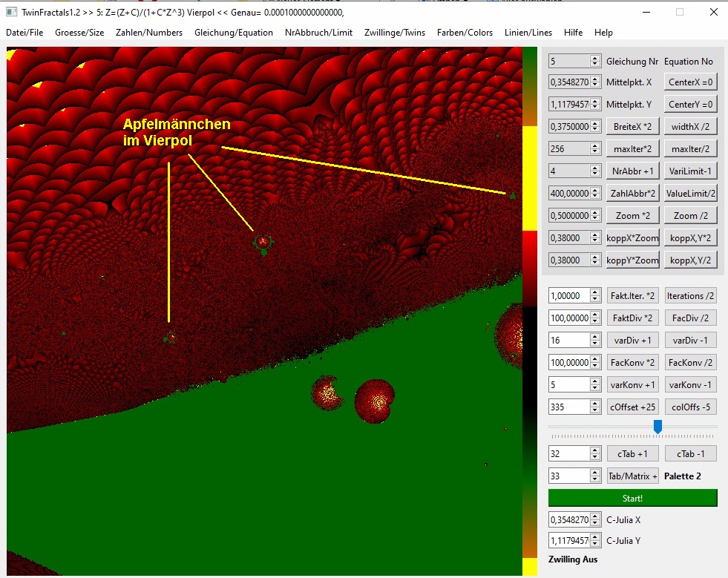Halve the width with widthX /2

tap(690, 127)
